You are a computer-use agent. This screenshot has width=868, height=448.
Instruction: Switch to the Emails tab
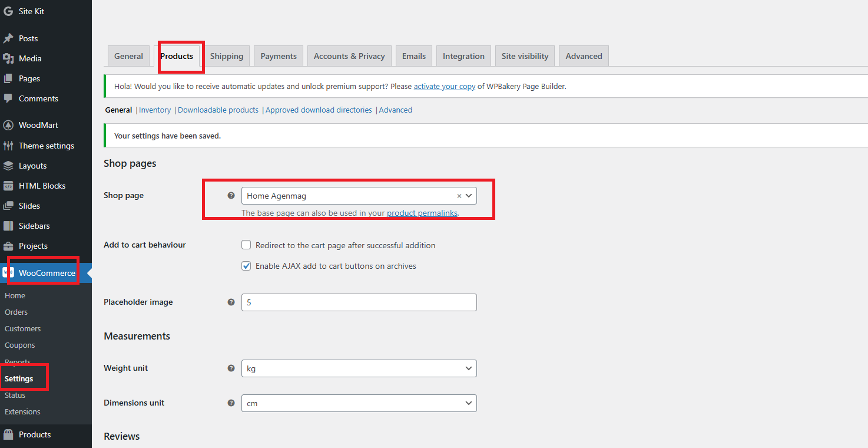(414, 56)
